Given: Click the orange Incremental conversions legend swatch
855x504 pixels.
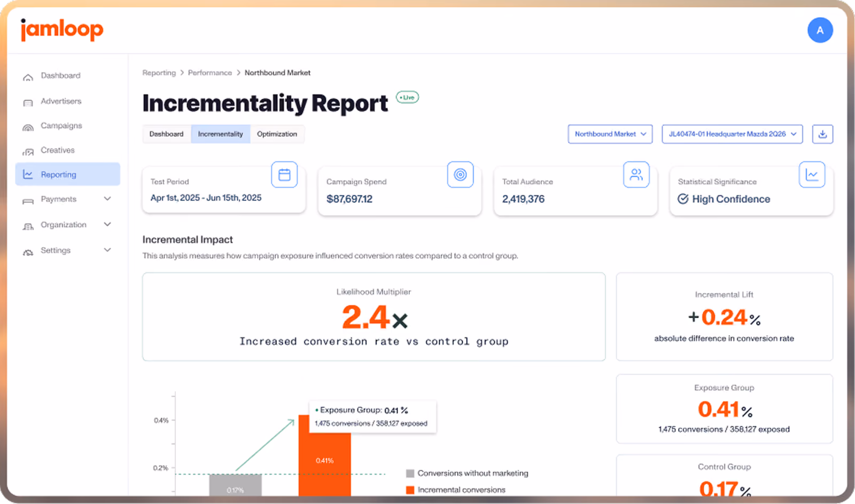Looking at the screenshot, I should click(410, 490).
